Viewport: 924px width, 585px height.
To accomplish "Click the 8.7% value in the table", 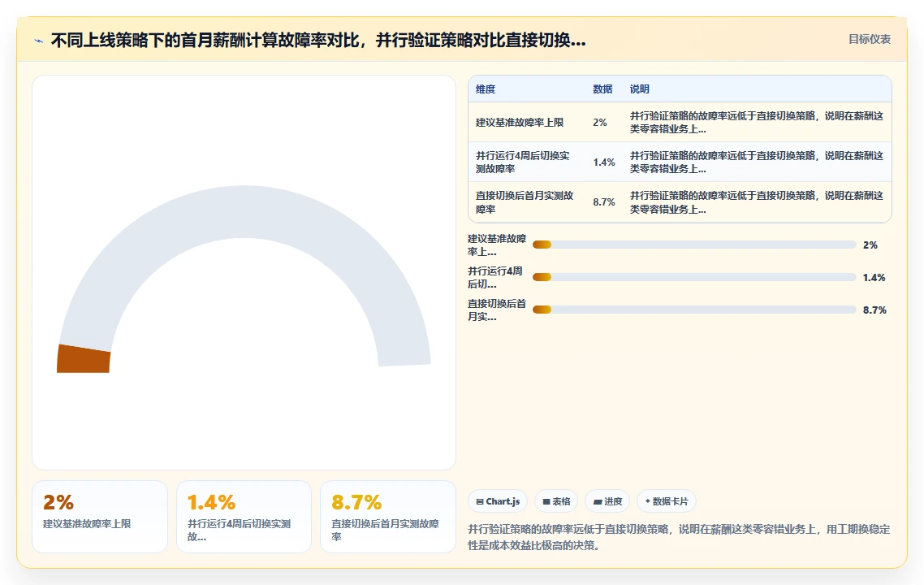I will click(604, 202).
